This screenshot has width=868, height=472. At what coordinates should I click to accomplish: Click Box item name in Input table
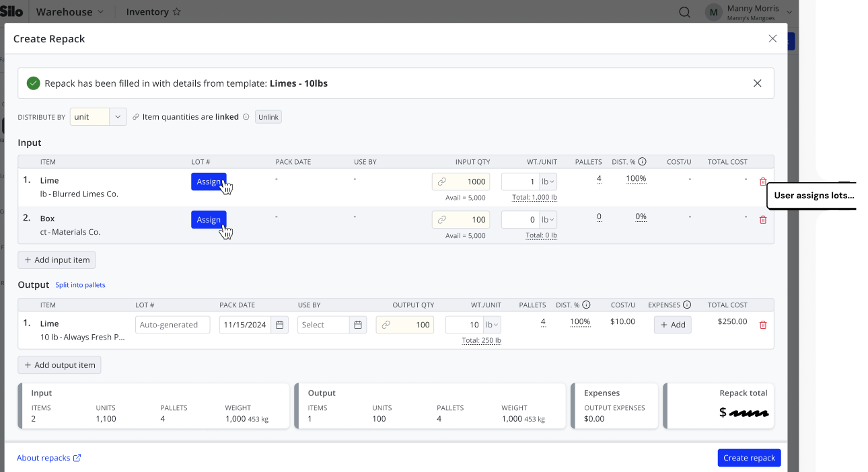pyautogui.click(x=48, y=219)
